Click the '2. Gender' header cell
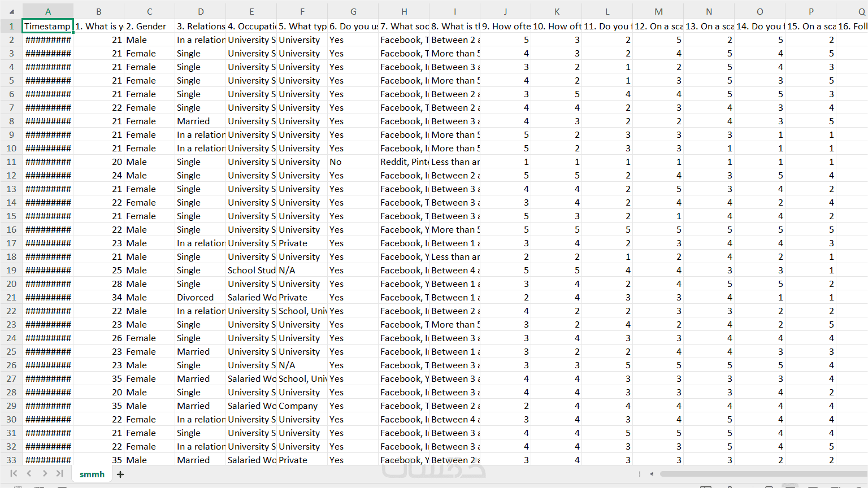The image size is (868, 488). click(x=150, y=26)
